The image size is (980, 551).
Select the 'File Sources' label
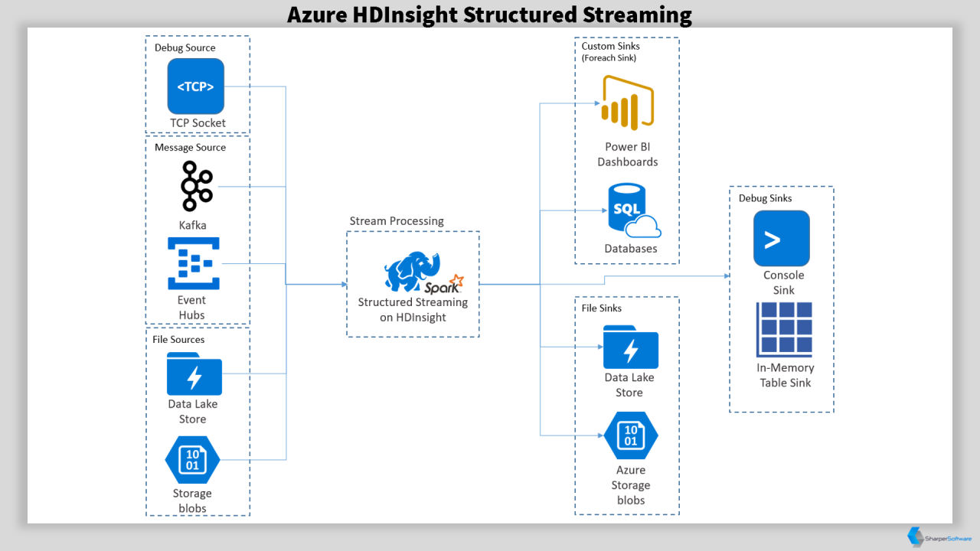(179, 340)
